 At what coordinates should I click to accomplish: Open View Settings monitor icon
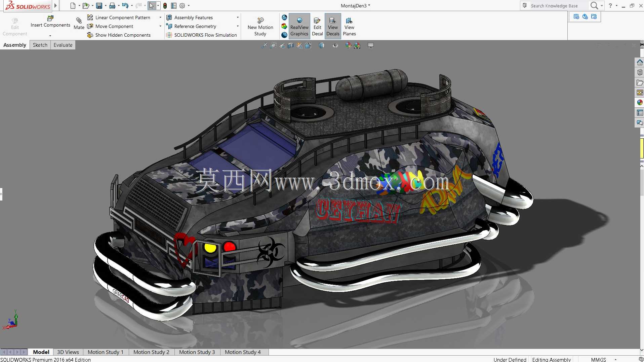pos(371,45)
